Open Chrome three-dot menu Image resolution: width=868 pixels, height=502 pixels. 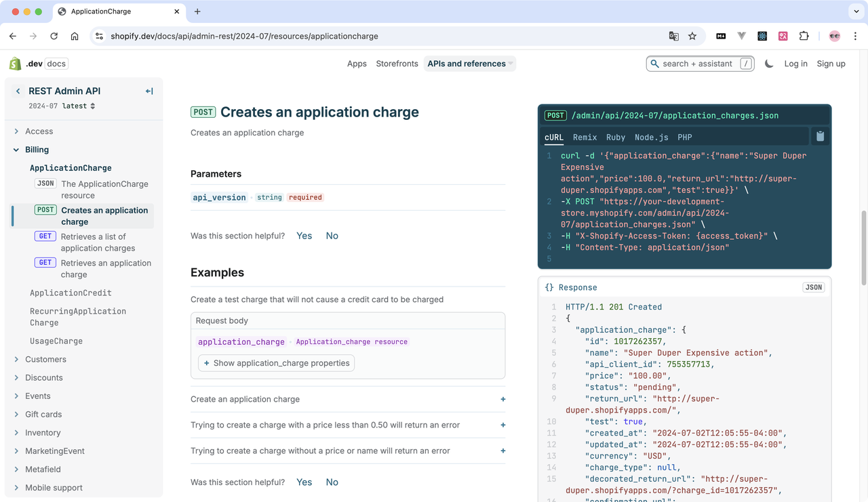(x=855, y=36)
